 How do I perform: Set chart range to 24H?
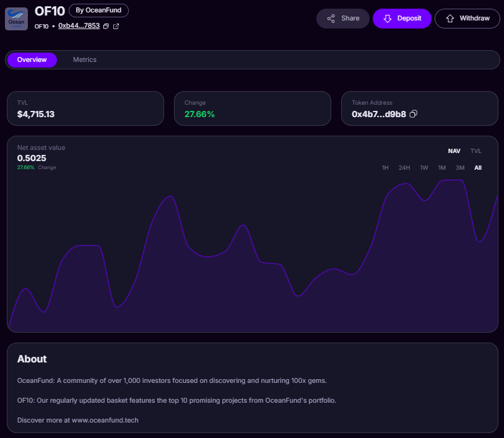pyautogui.click(x=404, y=167)
